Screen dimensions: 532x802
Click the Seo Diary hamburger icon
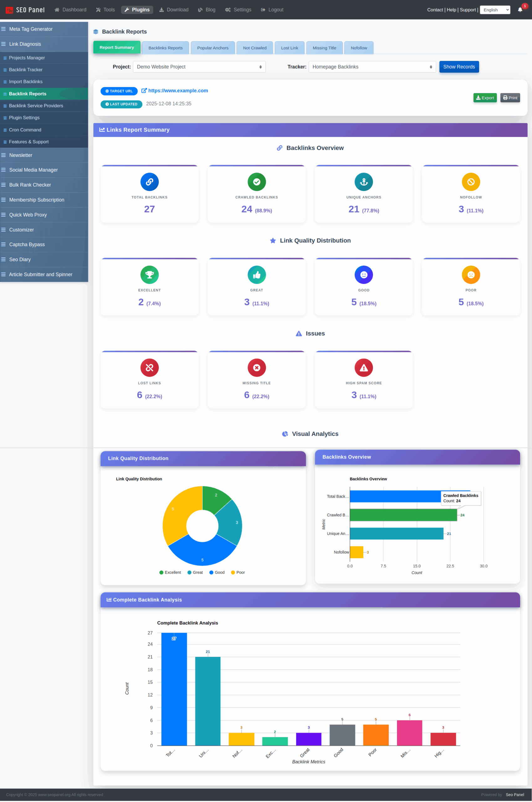click(3, 260)
